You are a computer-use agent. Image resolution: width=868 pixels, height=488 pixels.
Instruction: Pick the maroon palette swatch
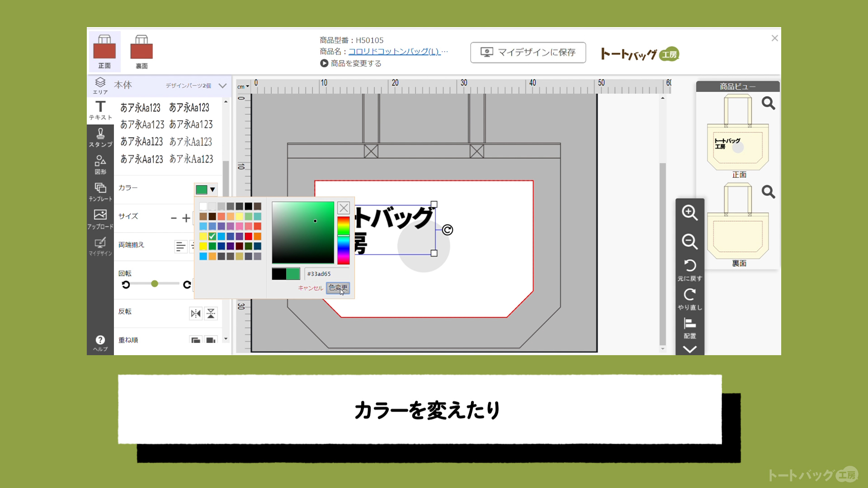click(239, 246)
